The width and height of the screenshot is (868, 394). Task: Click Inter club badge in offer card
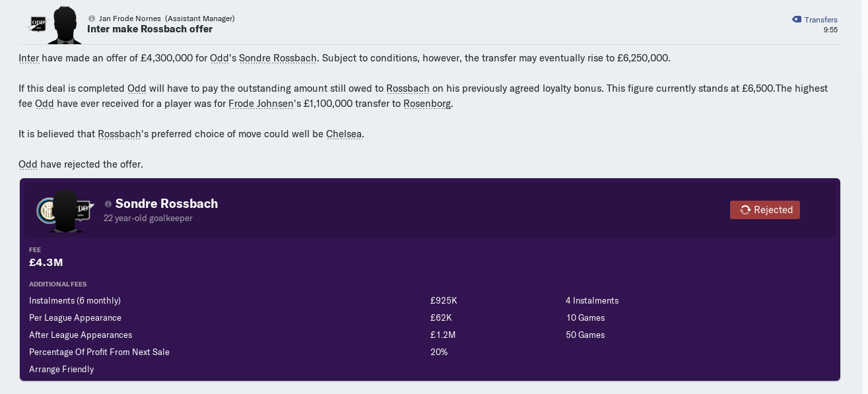47,211
